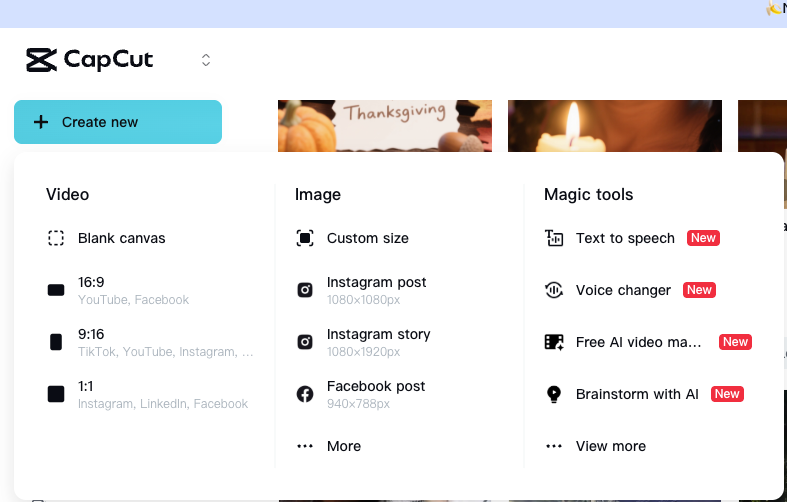Choose the 16:9 landscape video icon
Screen dimensions: 787x502
tap(56, 290)
